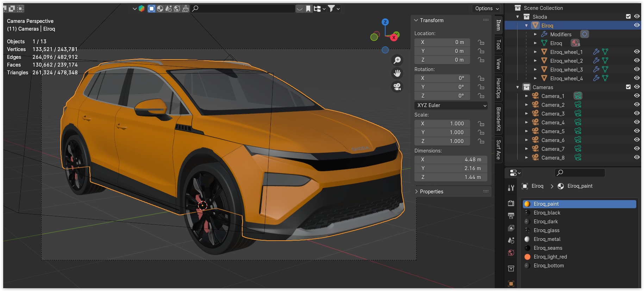The image size is (644, 291).
Task: Hide the Skoda collection in viewport
Action: pos(637,17)
